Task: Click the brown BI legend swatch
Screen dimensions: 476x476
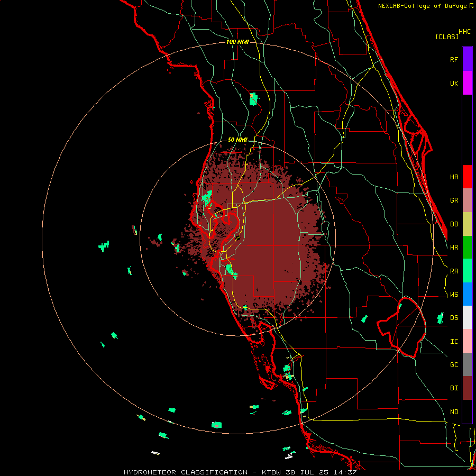Action: pyautogui.click(x=467, y=388)
